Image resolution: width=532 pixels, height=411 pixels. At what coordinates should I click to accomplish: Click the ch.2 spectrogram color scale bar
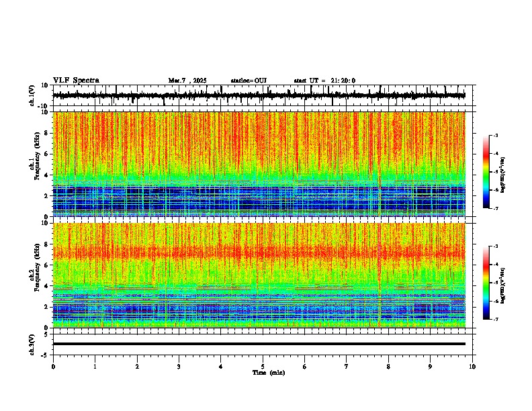click(486, 283)
